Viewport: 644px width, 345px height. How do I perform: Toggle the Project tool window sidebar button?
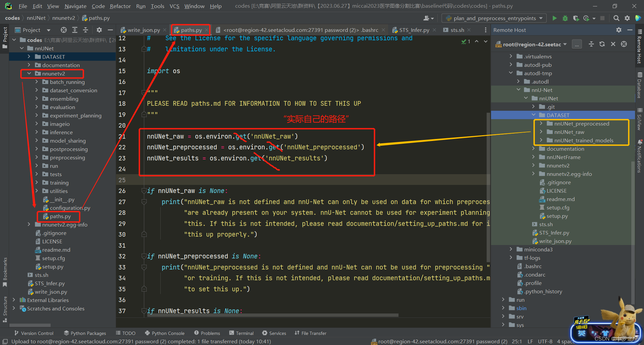click(x=5, y=37)
